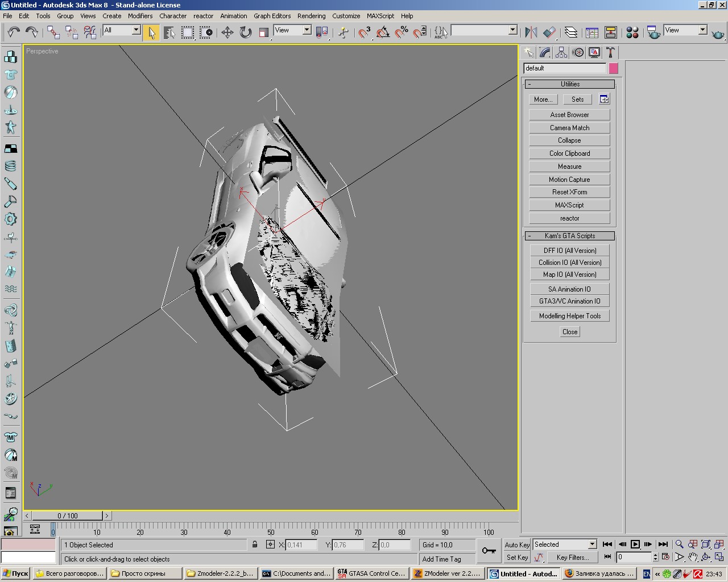Activate the Select and Rotate tool
The height and width of the screenshot is (582, 728).
246,32
